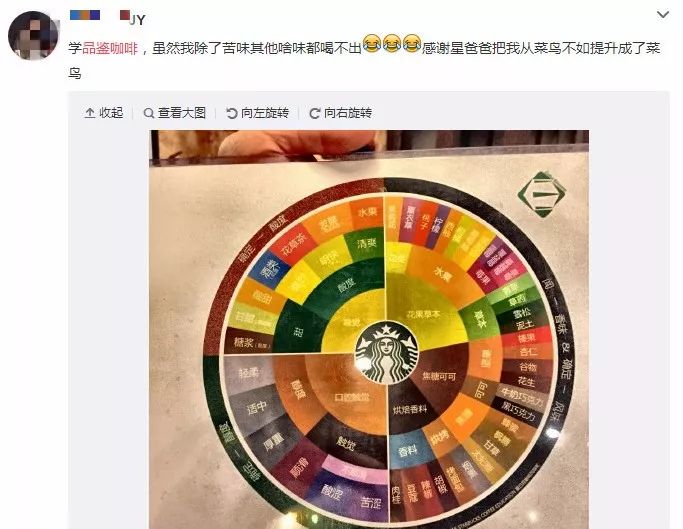Collapse the image with 收起
This screenshot has width=683, height=529.
point(104,113)
